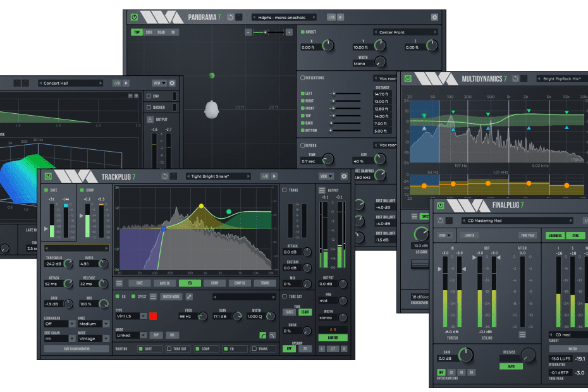Click the red EQ band color swatch
Screen dimensions: 588x392
(153, 316)
